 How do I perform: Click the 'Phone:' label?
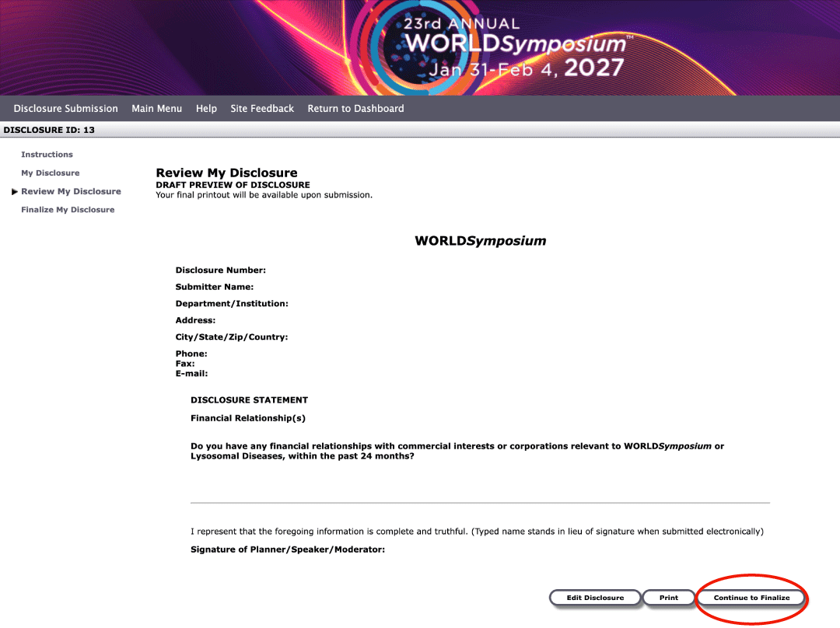[x=191, y=354]
